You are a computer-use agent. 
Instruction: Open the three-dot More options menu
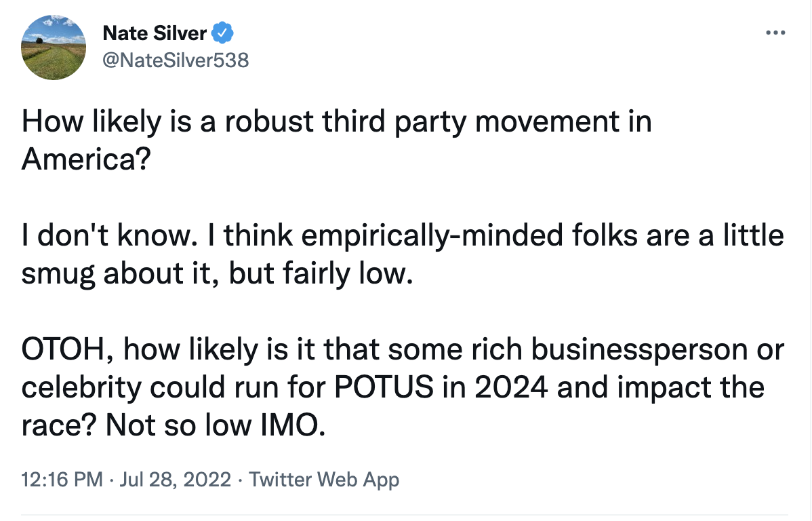775,33
